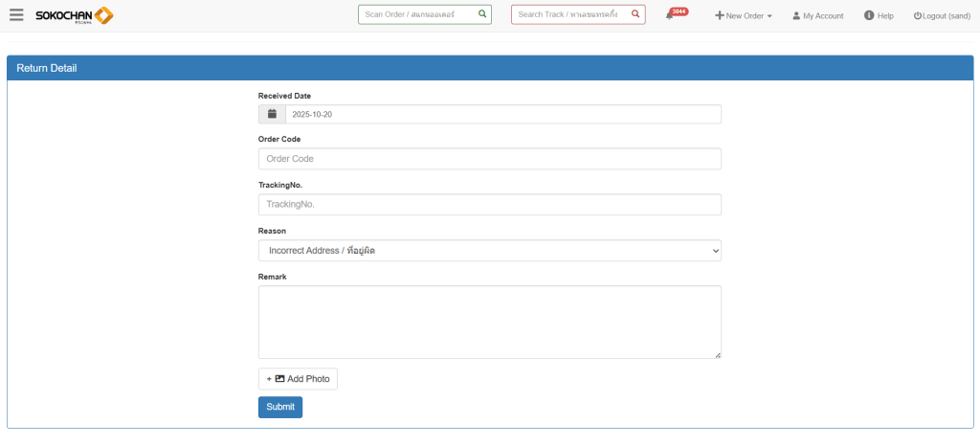Log out via the Logout (sand) link
Screen dimensions: 980x446
pos(942,16)
